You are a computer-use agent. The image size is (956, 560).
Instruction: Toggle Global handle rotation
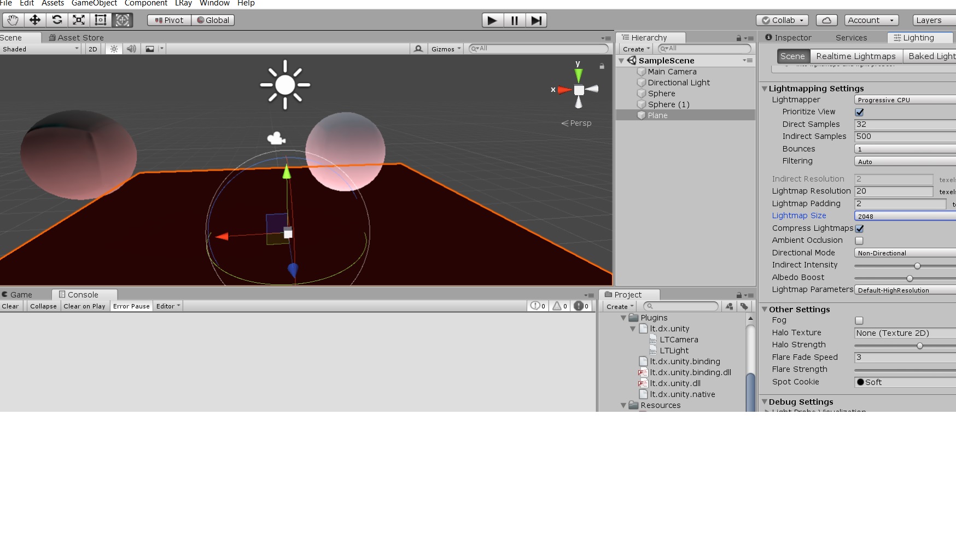point(213,20)
